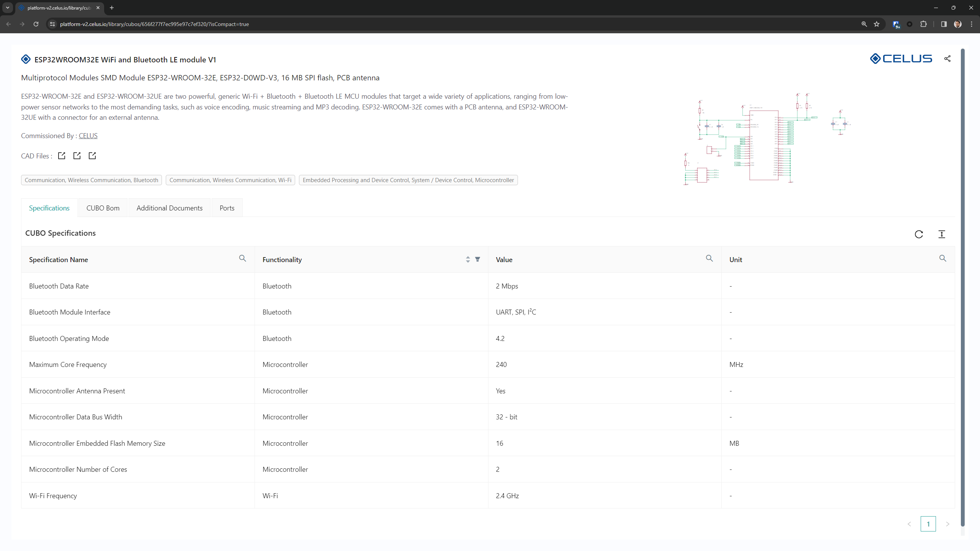Search in the Value column
Screen dimensions: 980x551
[x=709, y=258]
